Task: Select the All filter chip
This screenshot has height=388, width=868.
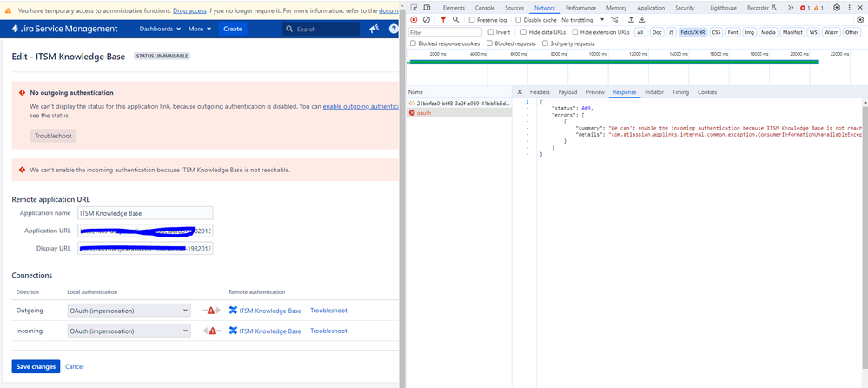Action: click(640, 32)
